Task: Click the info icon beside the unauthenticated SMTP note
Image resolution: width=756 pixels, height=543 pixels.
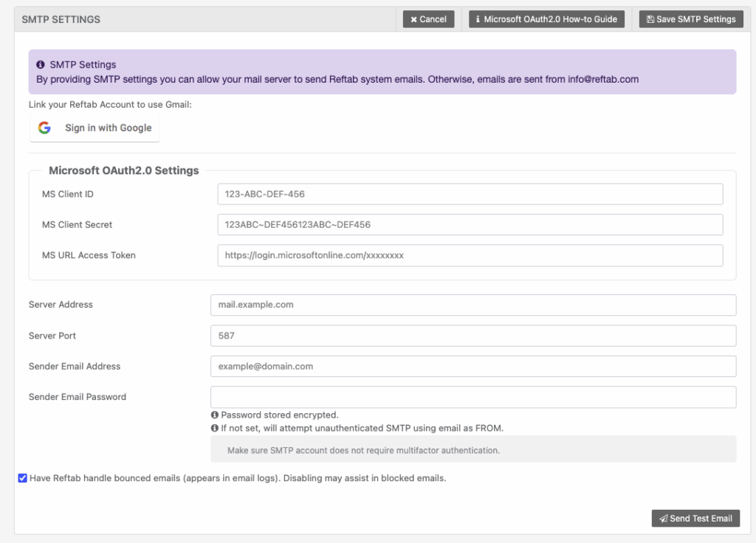Action: click(x=216, y=426)
